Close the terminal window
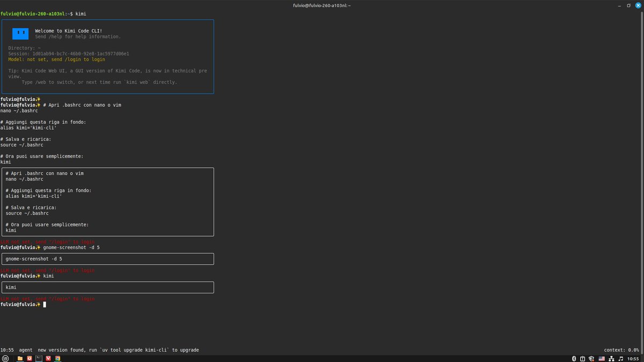 (x=638, y=5)
